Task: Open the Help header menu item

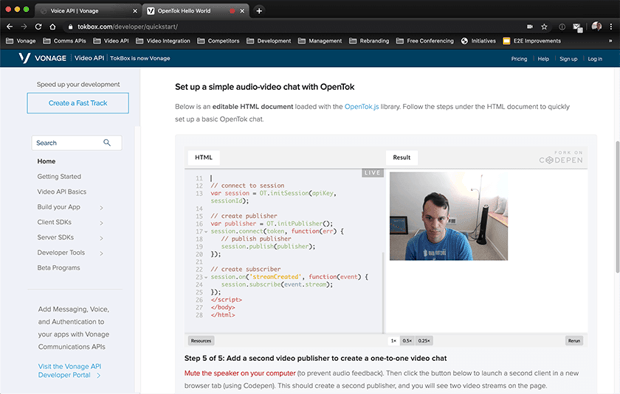Action: click(543, 59)
